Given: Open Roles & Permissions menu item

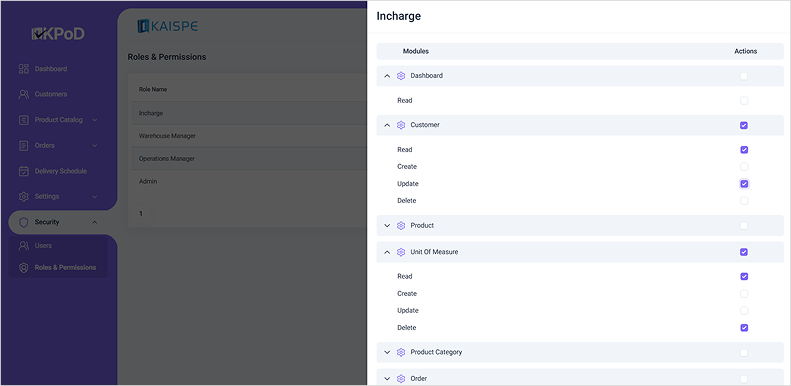Looking at the screenshot, I should tap(65, 268).
